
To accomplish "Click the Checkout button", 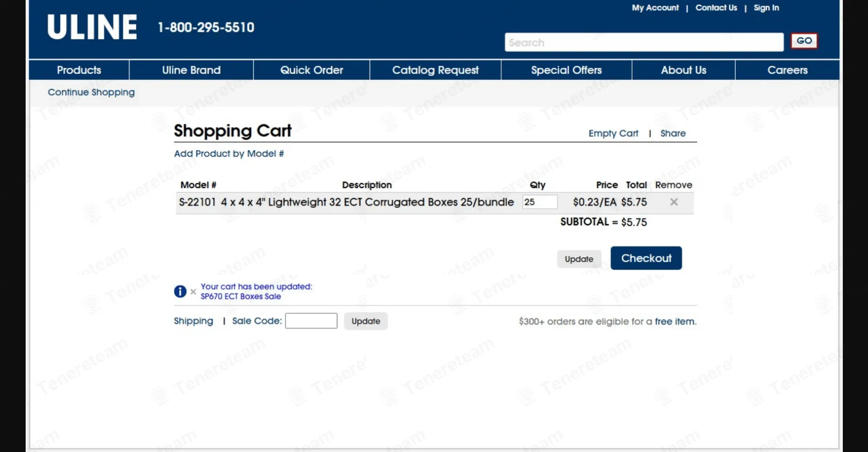I will tap(646, 258).
